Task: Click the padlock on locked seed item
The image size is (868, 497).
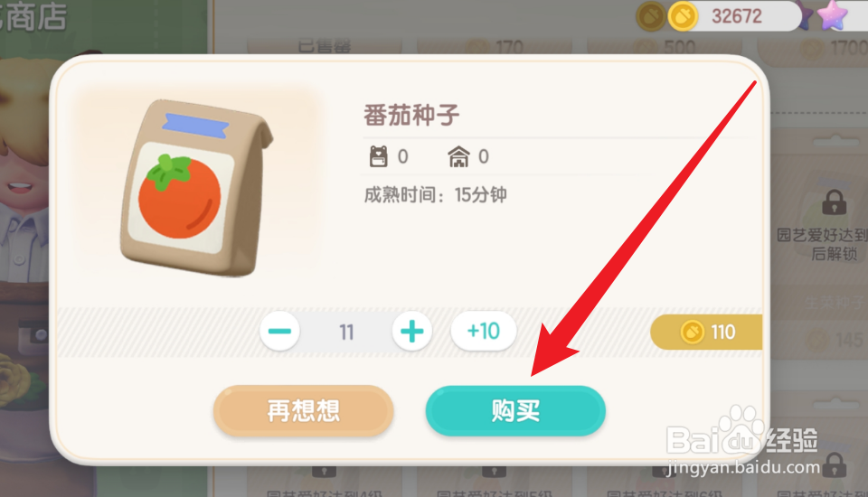Action: tap(835, 202)
